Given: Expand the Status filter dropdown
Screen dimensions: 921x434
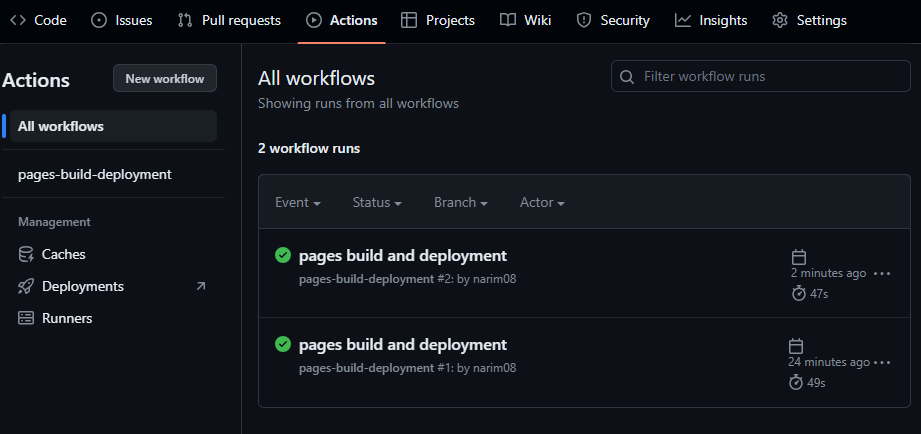Looking at the screenshot, I should tap(377, 203).
